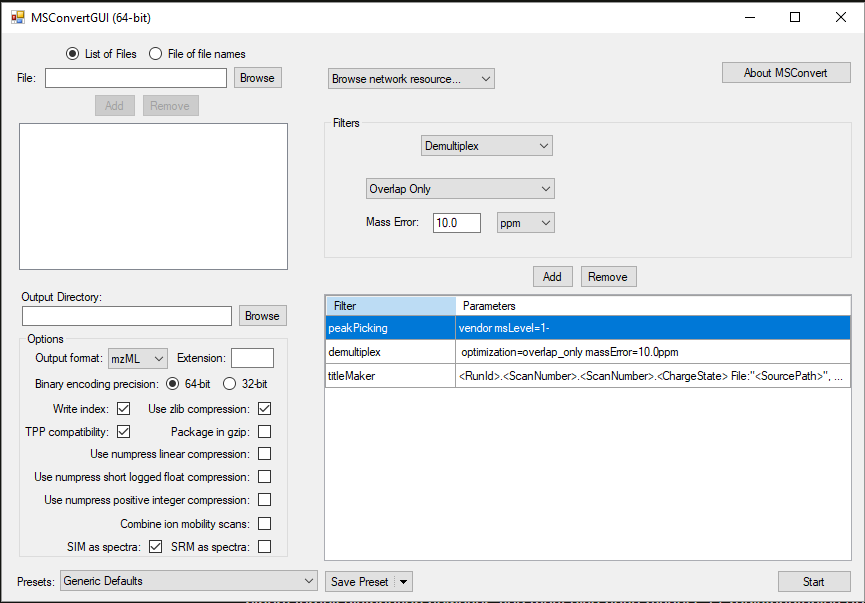The height and width of the screenshot is (603, 865).
Task: Open the Output format mzML dropdown
Action: click(x=139, y=358)
